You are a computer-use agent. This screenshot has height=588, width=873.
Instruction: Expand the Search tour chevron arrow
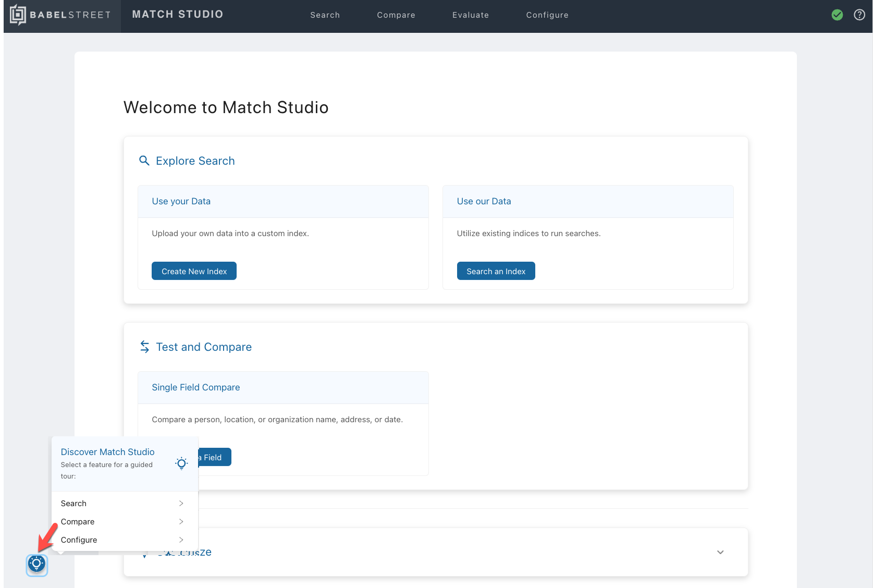181,504
